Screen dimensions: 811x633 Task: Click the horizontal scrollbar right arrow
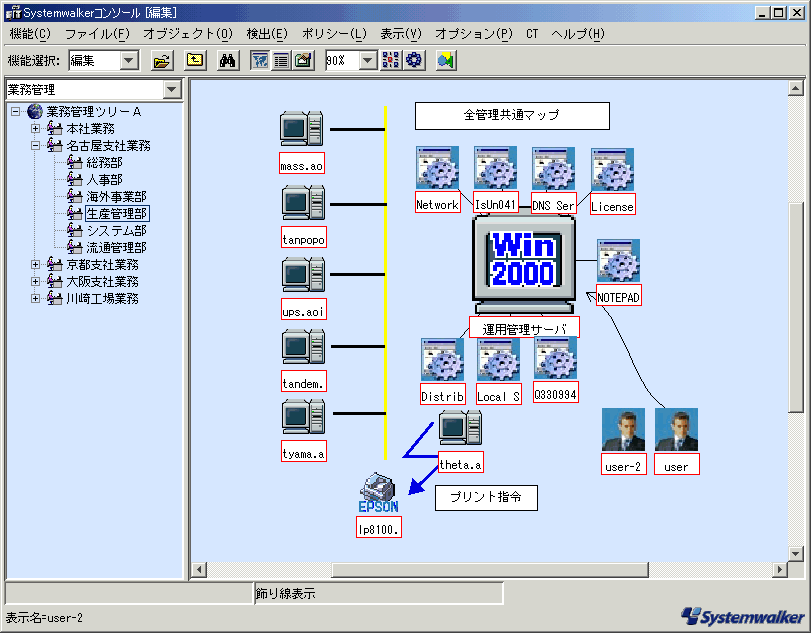coord(780,570)
